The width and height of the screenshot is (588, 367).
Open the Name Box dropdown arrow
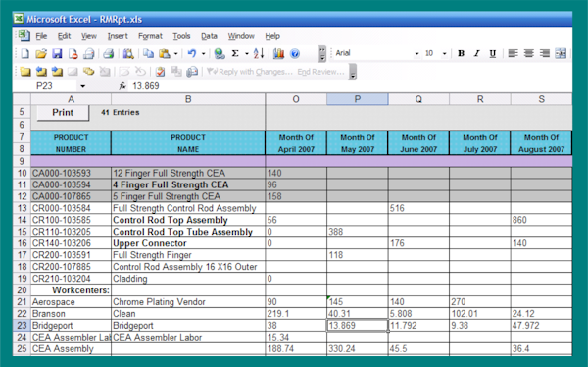[82, 86]
